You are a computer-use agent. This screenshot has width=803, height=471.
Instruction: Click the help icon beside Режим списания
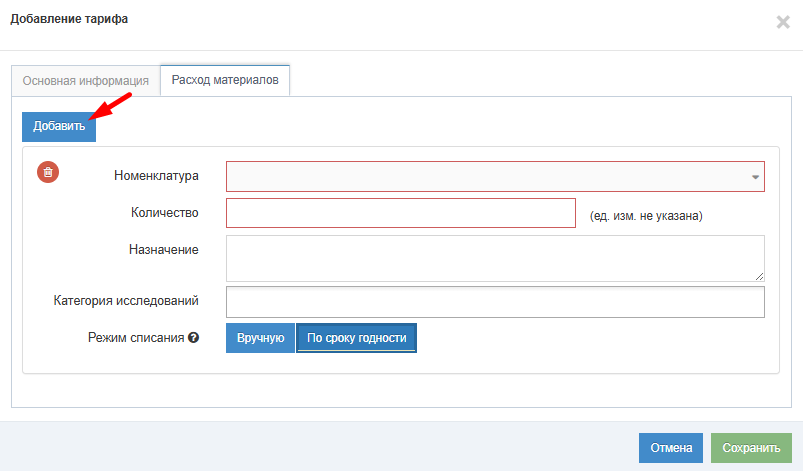pos(194,338)
